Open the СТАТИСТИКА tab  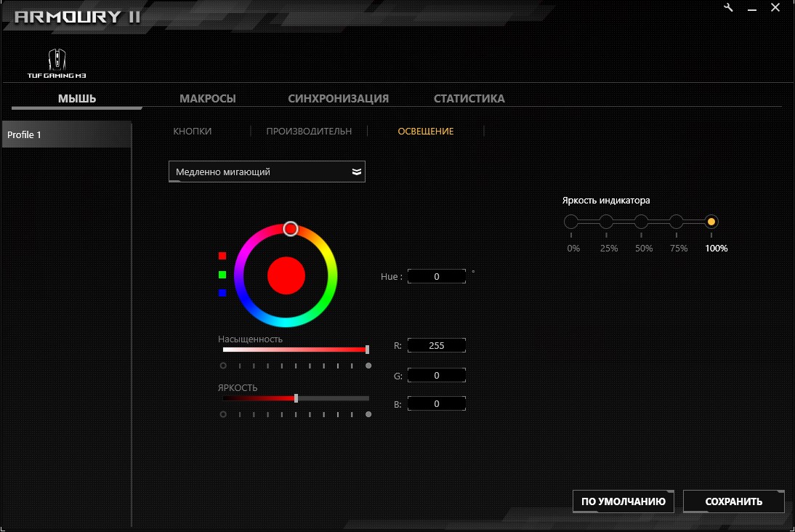coord(469,98)
